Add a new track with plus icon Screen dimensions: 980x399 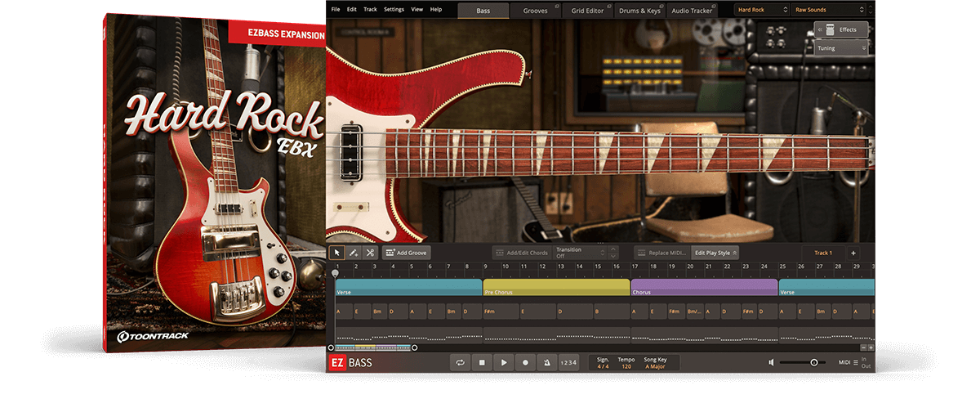853,253
